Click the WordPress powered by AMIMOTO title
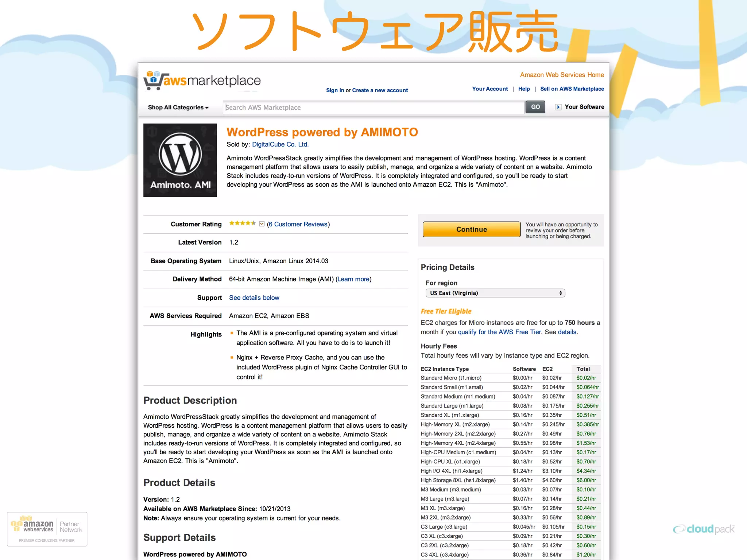Screen dimensions: 747x560 coord(322,132)
